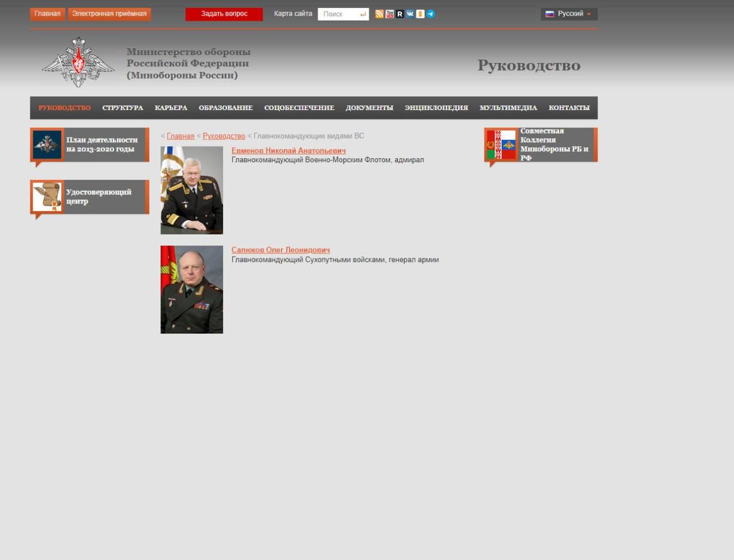Go to МУЛЬТИМЕДИА section
Viewport: 734px width, 560px height.
[x=508, y=108]
